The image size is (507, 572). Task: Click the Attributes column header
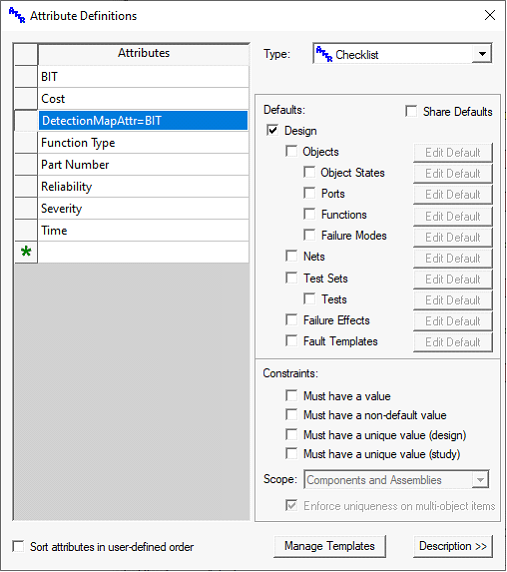click(143, 53)
